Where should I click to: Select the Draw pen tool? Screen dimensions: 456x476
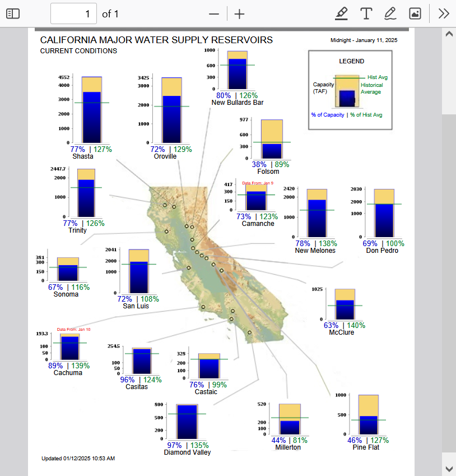(390, 13)
